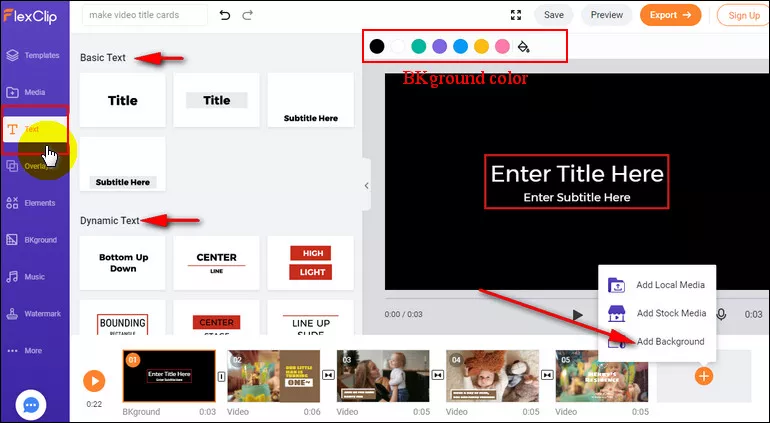Image resolution: width=770 pixels, height=423 pixels.
Task: Open the custom color fill bucket
Action: (x=523, y=47)
